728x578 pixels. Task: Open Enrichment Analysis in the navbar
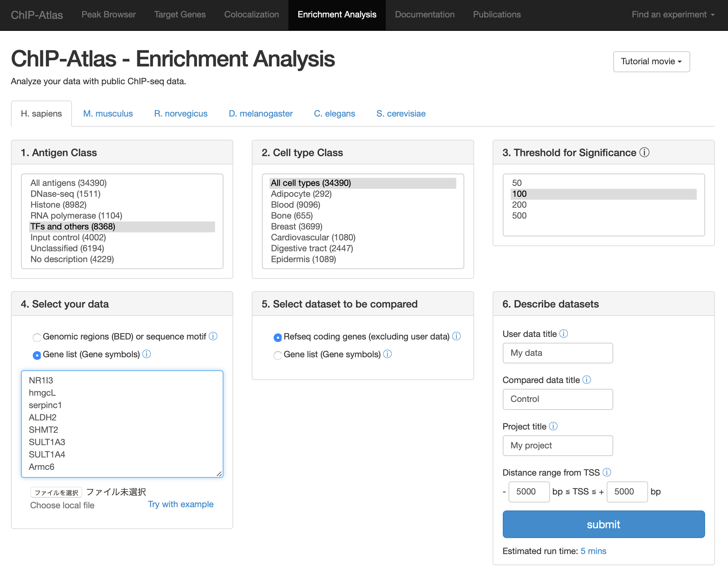[337, 15]
